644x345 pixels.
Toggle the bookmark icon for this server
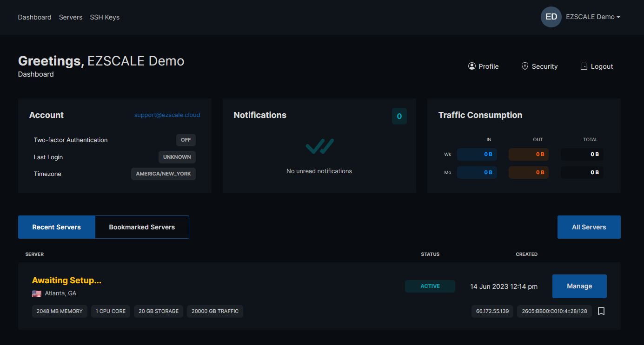coord(601,311)
